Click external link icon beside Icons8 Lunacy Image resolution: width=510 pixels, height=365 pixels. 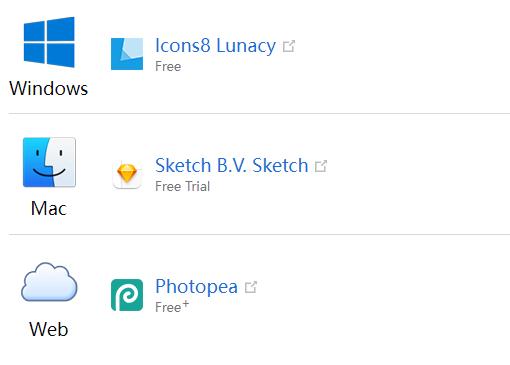[289, 46]
